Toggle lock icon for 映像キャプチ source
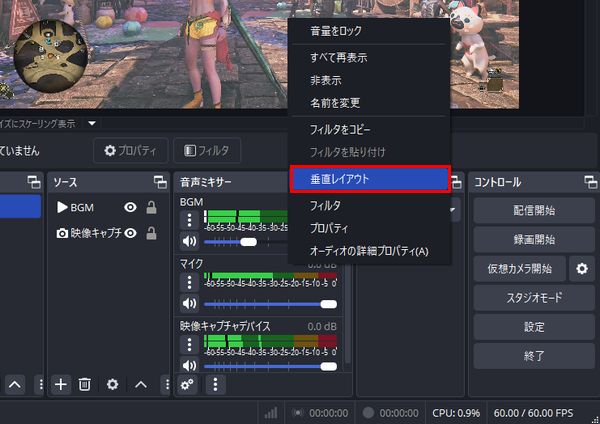The width and height of the screenshot is (600, 424). pyautogui.click(x=152, y=233)
